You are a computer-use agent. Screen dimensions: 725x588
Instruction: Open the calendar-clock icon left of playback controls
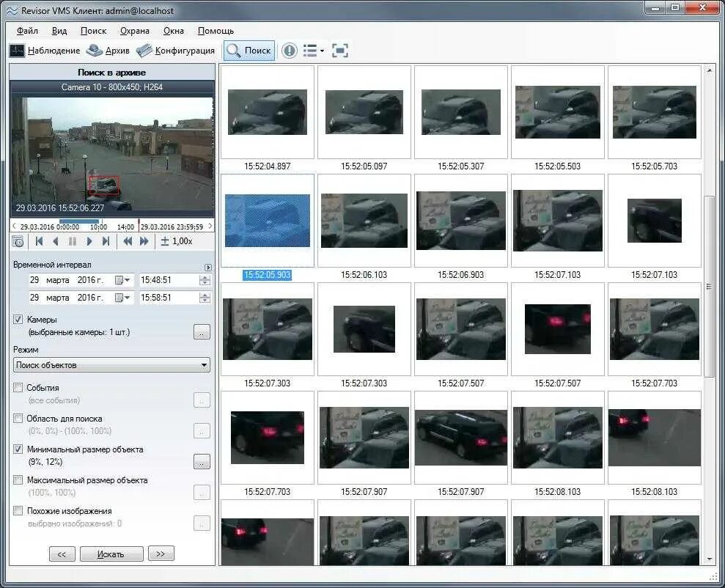(18, 241)
